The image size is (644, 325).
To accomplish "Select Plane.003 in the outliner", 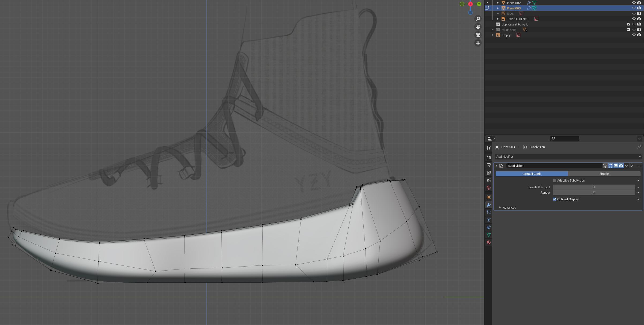I will (514, 8).
